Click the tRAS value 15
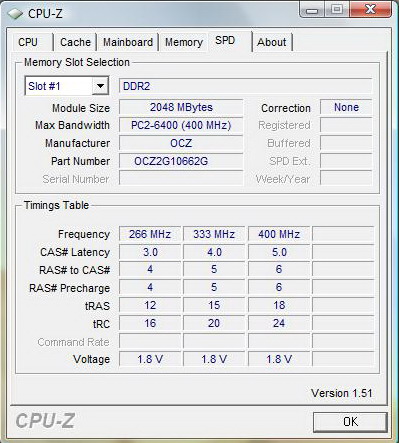Viewport: 399px width, 443px height. 214,305
